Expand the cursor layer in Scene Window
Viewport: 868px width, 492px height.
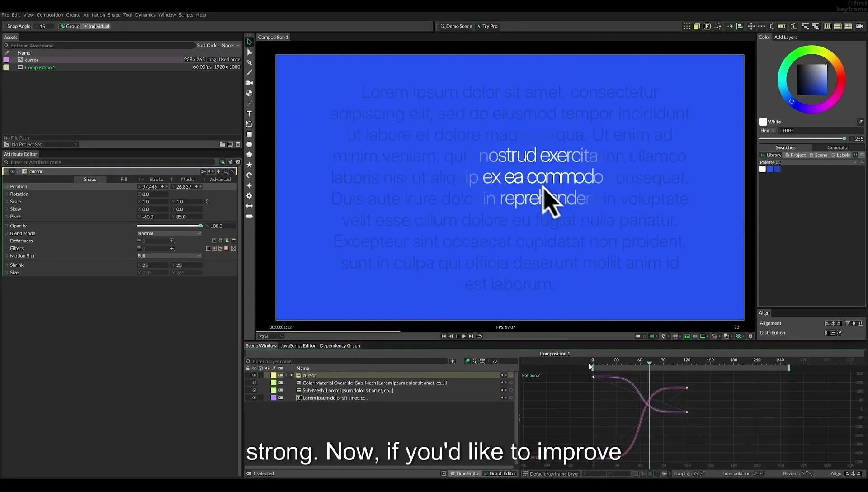[286, 375]
